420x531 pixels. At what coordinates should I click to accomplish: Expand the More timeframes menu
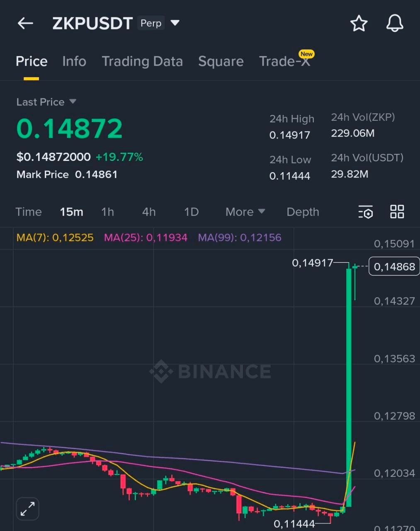tap(245, 212)
